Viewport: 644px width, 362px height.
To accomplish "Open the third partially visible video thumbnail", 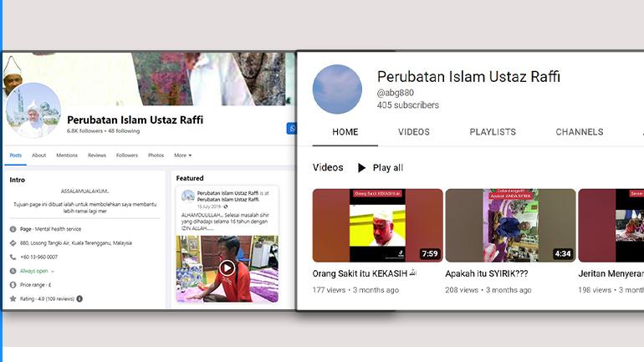I will click(611, 226).
